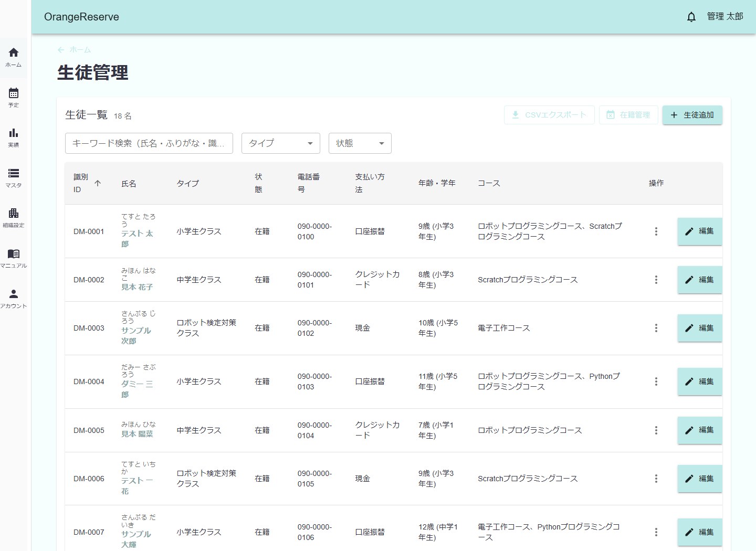Go back via the ホーム breadcrumb link
Viewport: 756px width, 551px height.
point(74,50)
